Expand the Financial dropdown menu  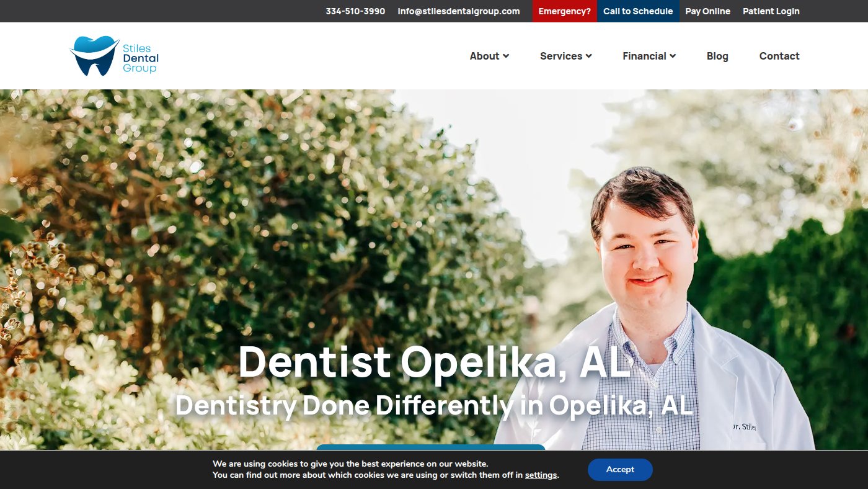point(649,56)
